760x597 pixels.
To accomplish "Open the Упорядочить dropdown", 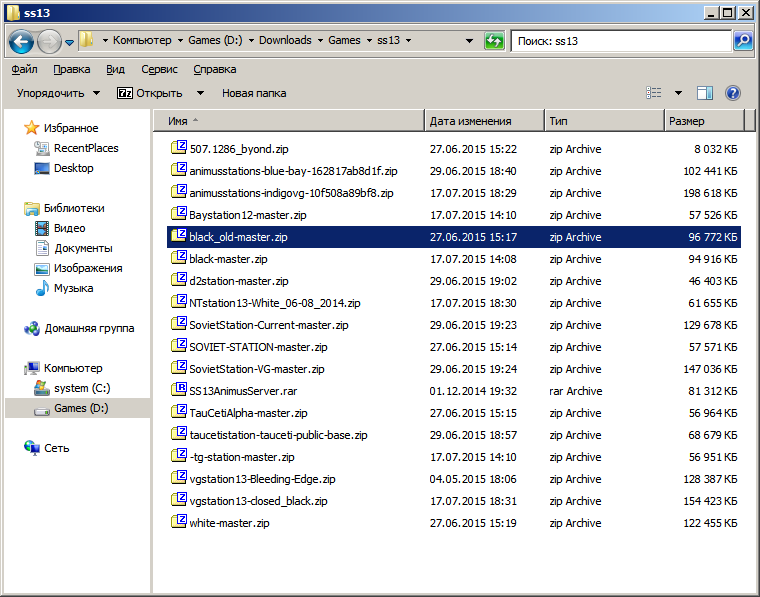I will pyautogui.click(x=58, y=93).
